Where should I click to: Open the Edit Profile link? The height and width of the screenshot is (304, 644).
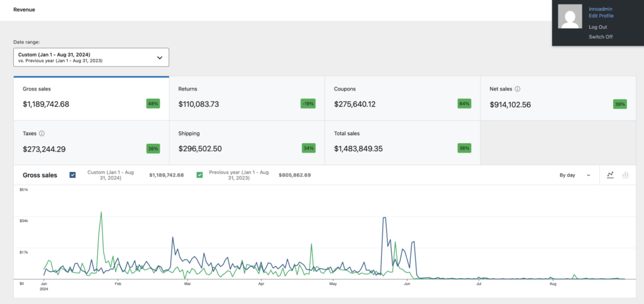click(x=601, y=16)
